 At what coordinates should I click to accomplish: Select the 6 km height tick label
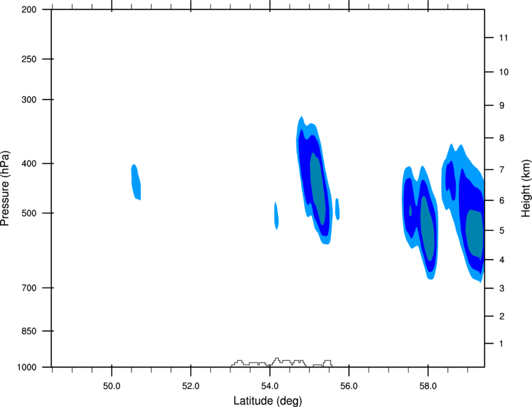500,200
